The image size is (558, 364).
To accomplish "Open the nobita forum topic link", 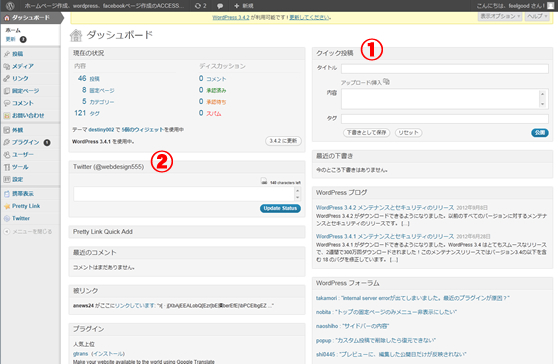I will coord(386,312).
